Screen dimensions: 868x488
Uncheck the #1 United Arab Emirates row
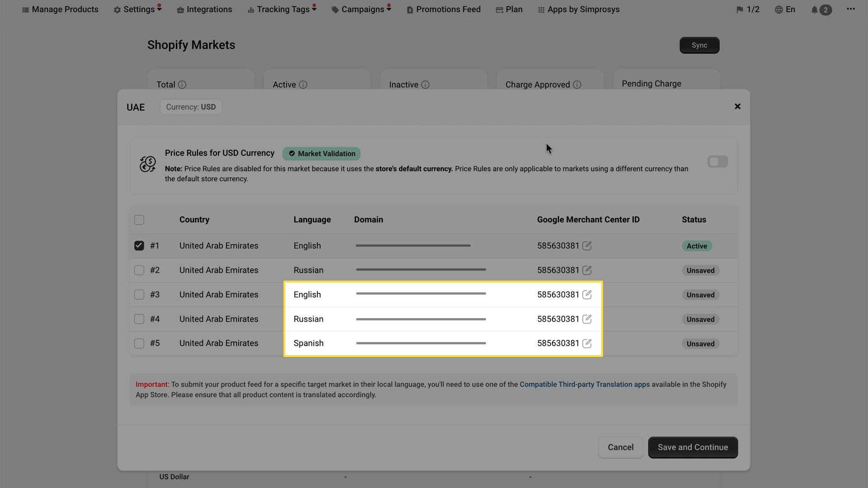(x=139, y=246)
